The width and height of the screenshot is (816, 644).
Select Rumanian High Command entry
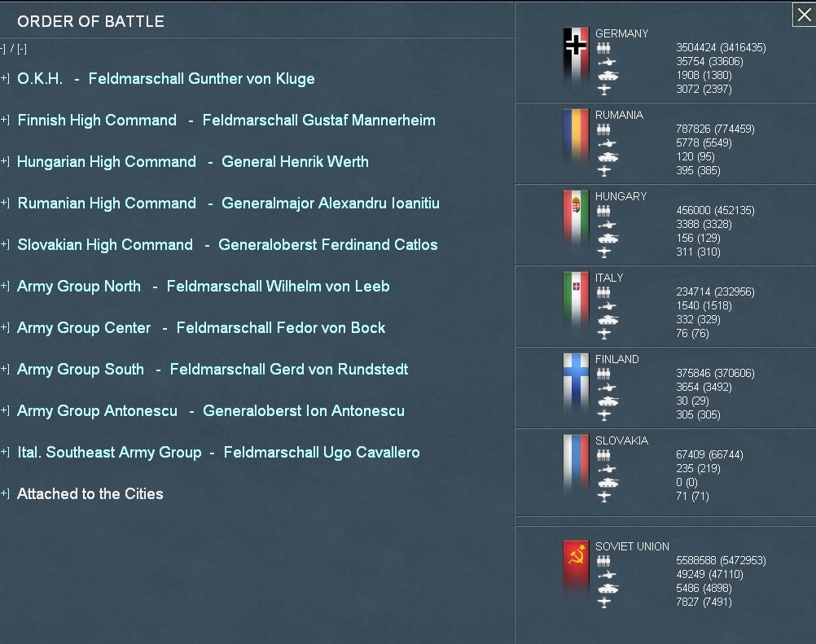pyautogui.click(x=228, y=204)
